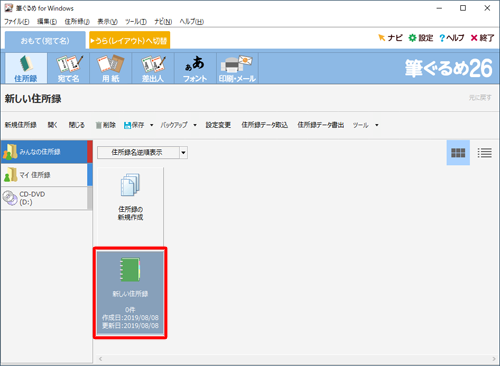Open the ツール menu in menu bar
The height and width of the screenshot is (366, 500).
(x=136, y=22)
